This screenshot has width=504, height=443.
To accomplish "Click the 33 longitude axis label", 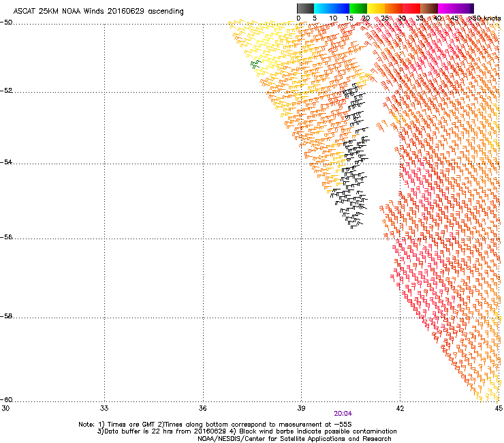I will click(x=104, y=408).
